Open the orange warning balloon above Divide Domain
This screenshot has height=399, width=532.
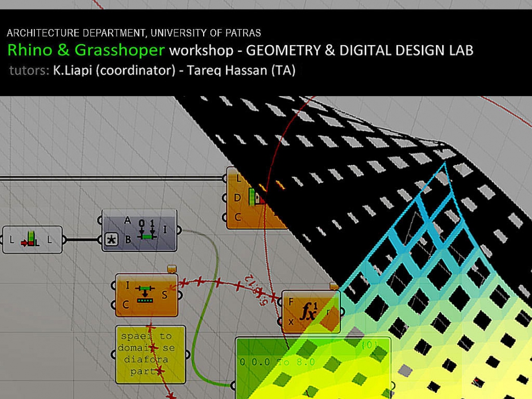tap(172, 269)
